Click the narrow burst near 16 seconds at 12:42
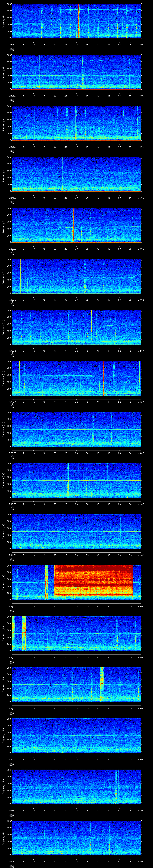 [x=47, y=582]
